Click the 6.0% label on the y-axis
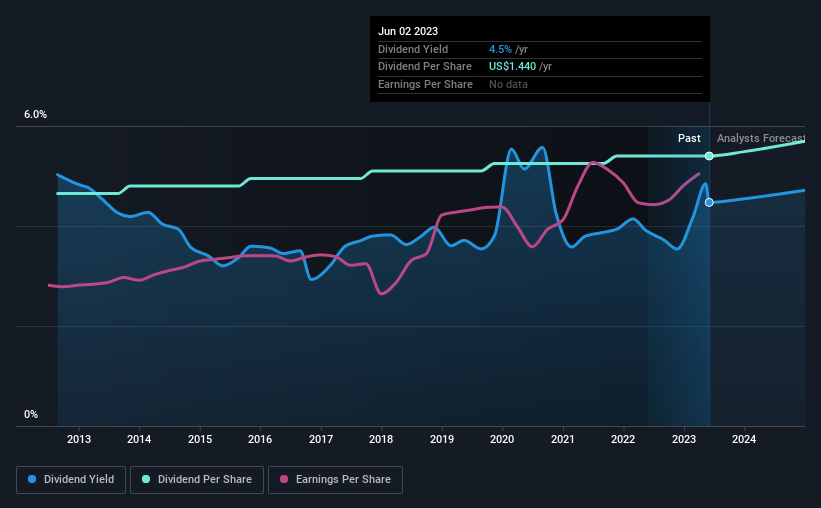The image size is (821, 508). (x=35, y=115)
